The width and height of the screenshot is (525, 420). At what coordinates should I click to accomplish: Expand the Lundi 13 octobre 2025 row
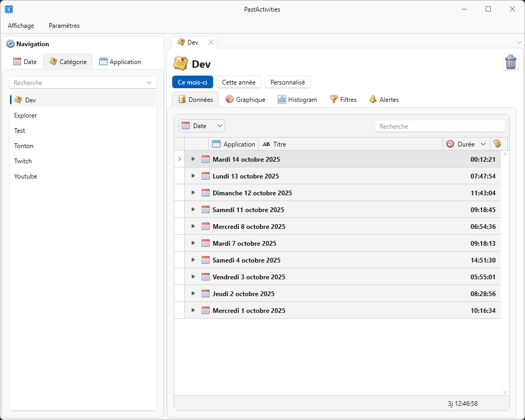193,176
